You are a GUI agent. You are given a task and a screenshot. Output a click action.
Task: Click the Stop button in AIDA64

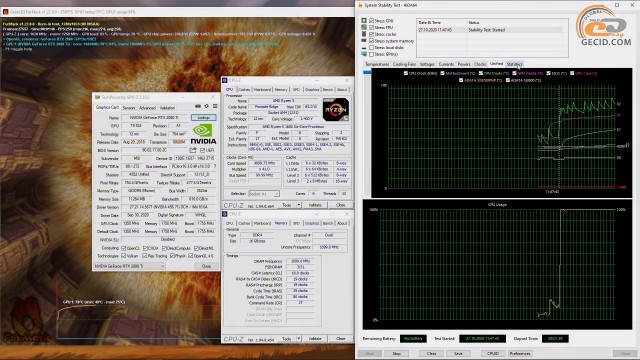(396, 353)
